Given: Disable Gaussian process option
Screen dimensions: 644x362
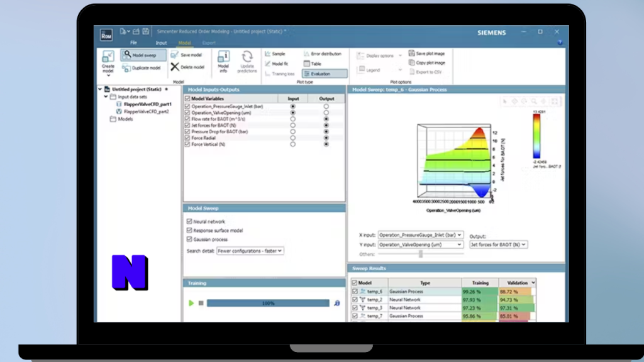Looking at the screenshot, I should [x=189, y=239].
